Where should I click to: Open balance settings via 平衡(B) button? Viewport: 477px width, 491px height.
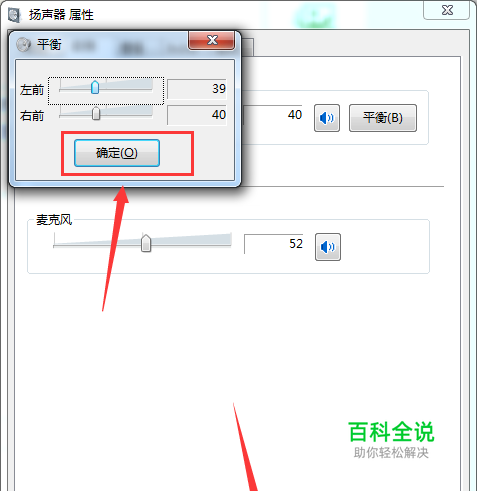pyautogui.click(x=383, y=118)
